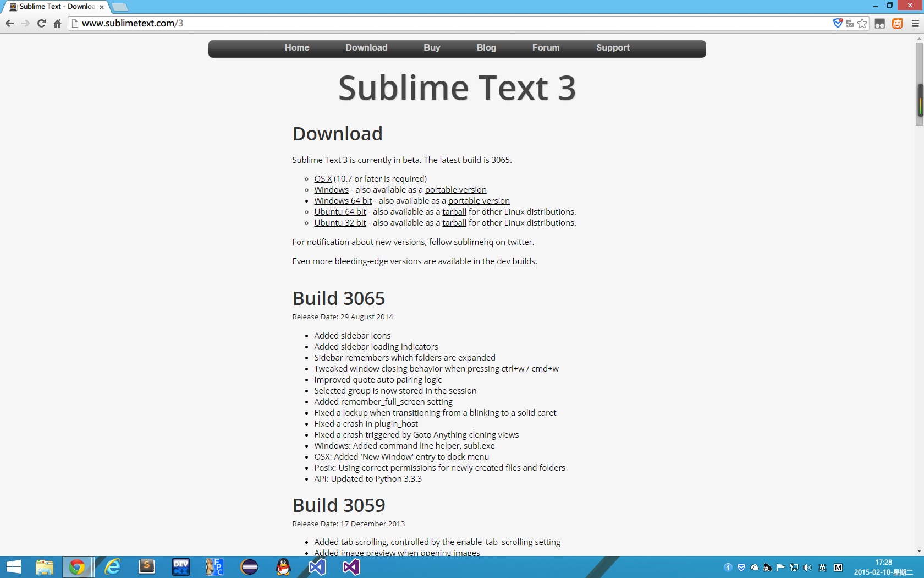The image size is (924, 578).
Task: Launch Internet Explorer from the taskbar
Action: [113, 567]
